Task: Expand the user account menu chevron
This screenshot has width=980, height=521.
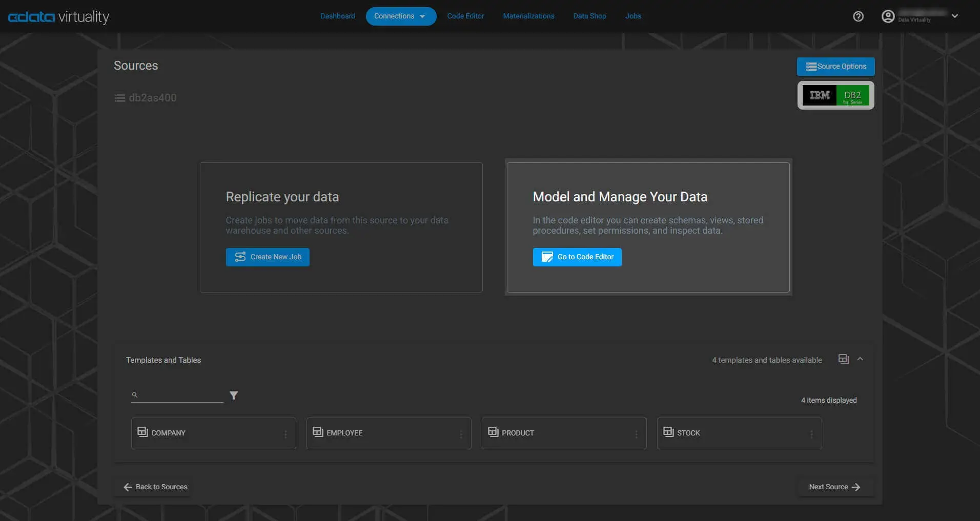Action: pos(955,16)
